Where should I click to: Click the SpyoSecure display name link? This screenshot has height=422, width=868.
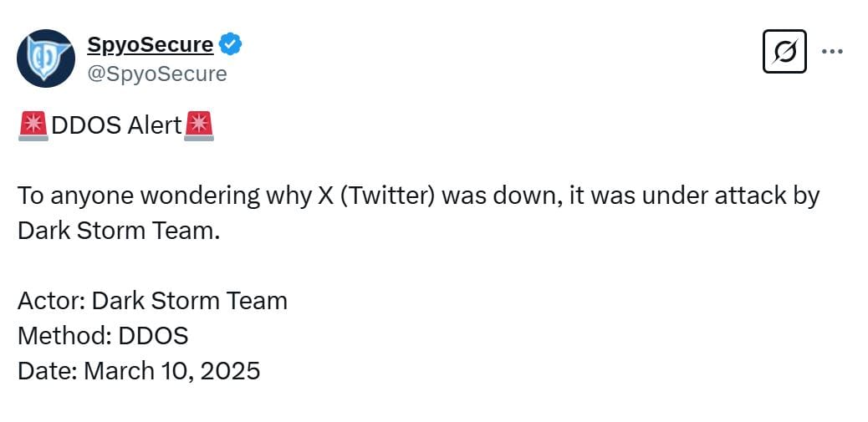pyautogui.click(x=151, y=45)
